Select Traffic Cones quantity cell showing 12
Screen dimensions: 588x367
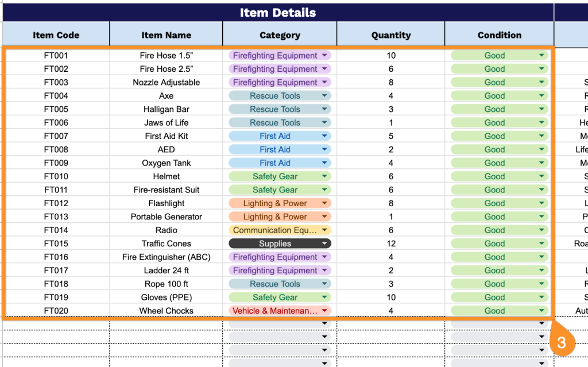(390, 244)
